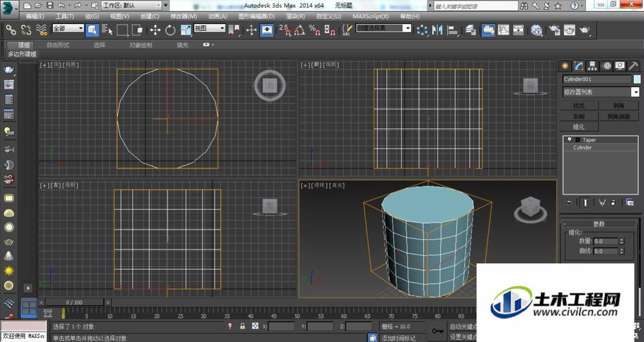Open the Curve Editor icon

pos(504,30)
